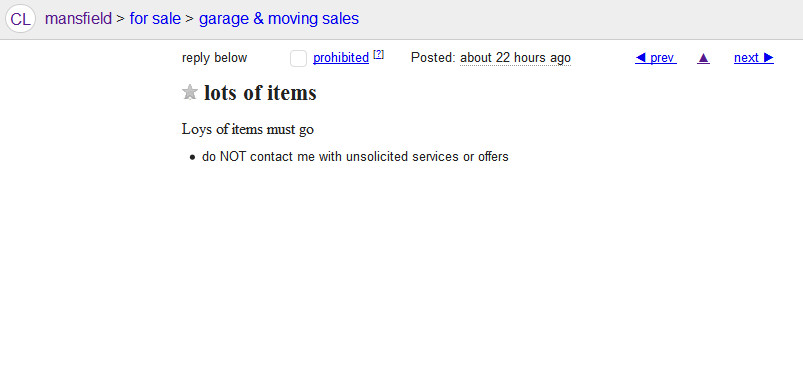Click the Posted: label
Image resolution: width=803 pixels, height=373 pixels.
point(433,58)
